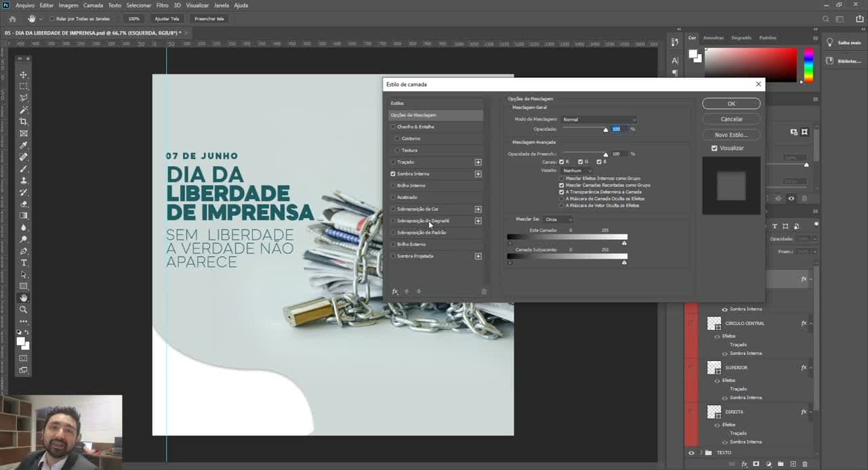Select the Crop tool
Viewport: 868px width, 470px height.
pyautogui.click(x=24, y=122)
